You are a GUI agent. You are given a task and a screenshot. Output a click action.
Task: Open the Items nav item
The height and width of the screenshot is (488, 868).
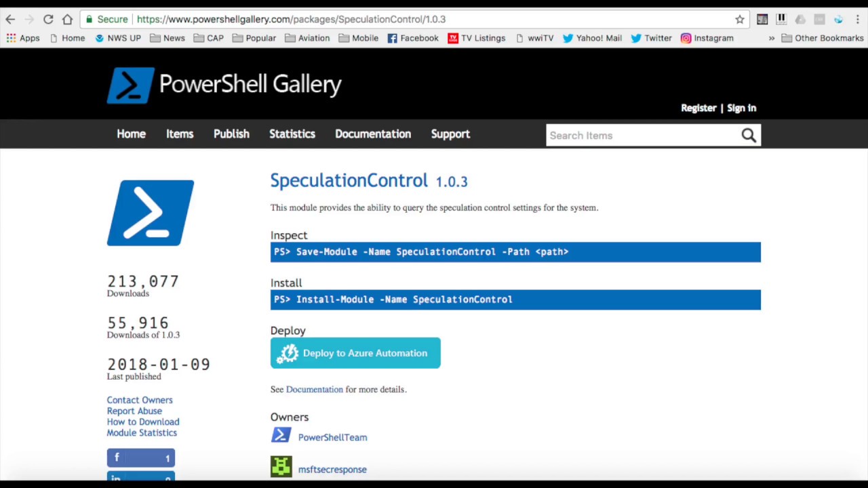(x=180, y=134)
